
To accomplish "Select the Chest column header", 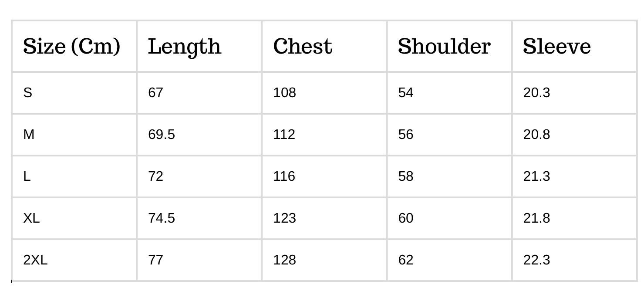I will pyautogui.click(x=303, y=46).
